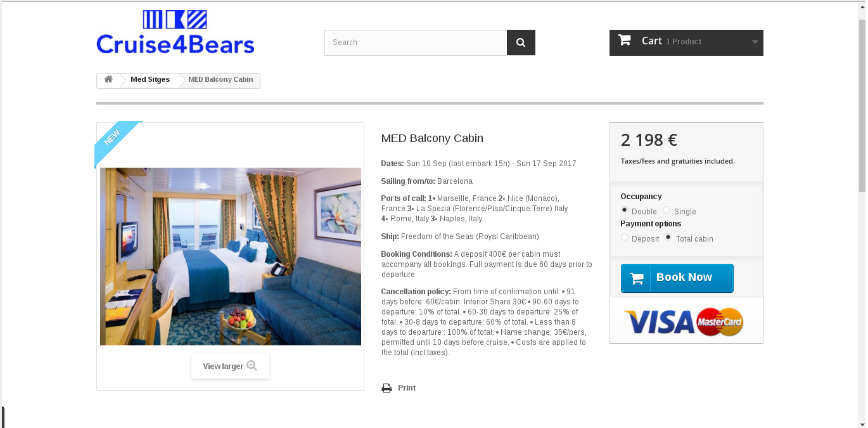Screen dimensions: 868x428
Task: Select Double occupancy option
Action: 625,210
